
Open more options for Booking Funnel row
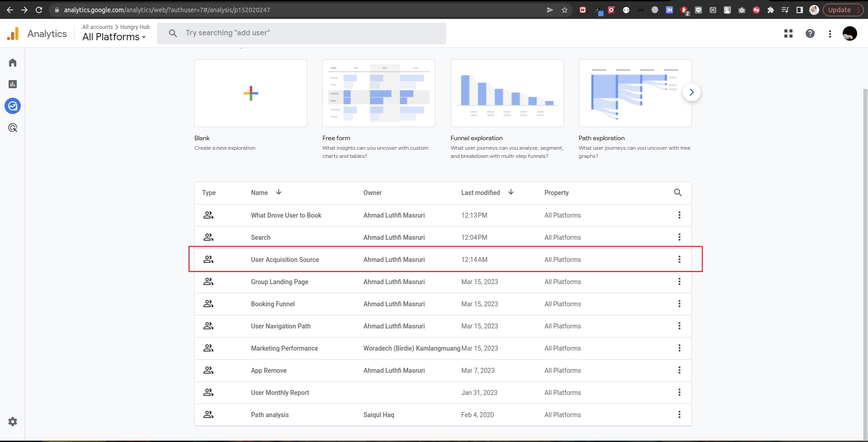coord(679,304)
